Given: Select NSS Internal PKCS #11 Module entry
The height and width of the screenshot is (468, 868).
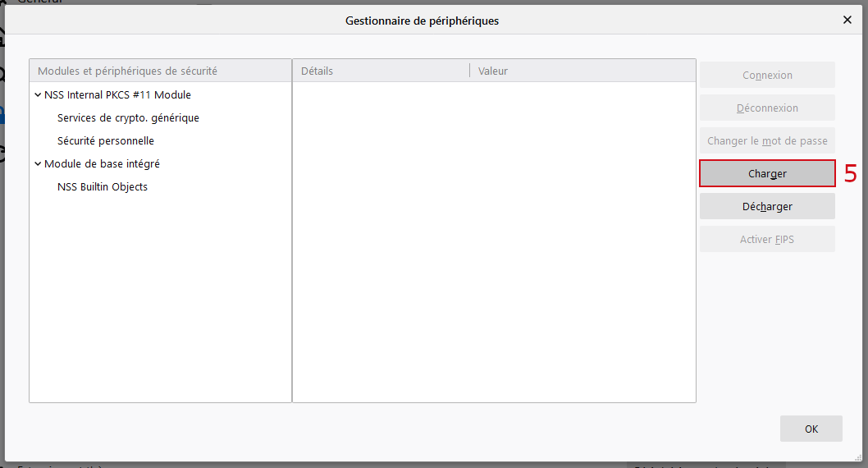Looking at the screenshot, I should pyautogui.click(x=117, y=95).
